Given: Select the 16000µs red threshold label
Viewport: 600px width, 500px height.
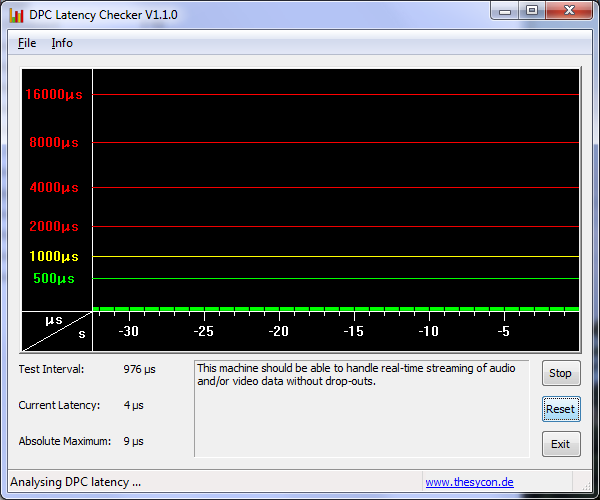Looking at the screenshot, I should (x=54, y=95).
